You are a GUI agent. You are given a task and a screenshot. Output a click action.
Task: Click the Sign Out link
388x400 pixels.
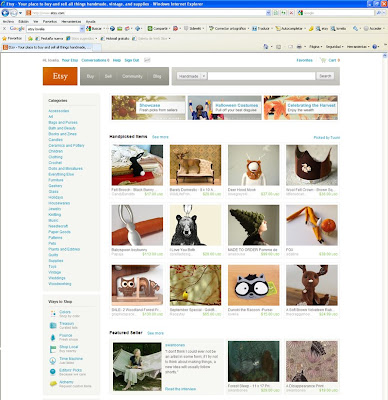[x=132, y=60]
